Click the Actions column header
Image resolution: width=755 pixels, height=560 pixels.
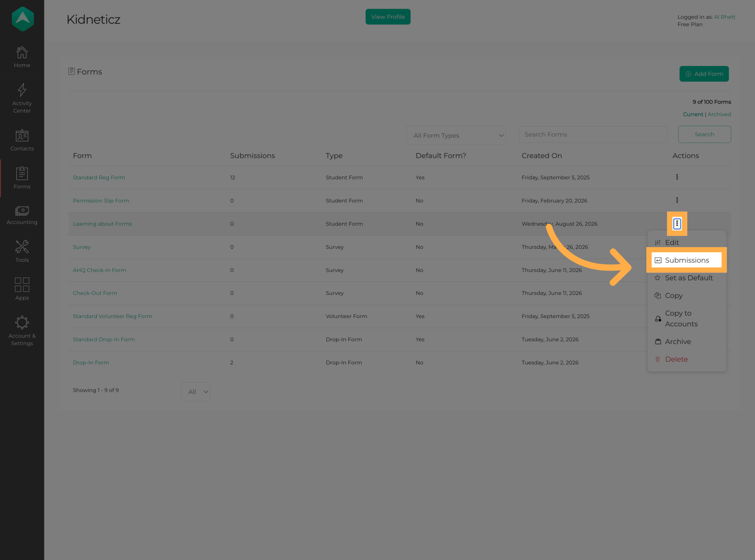click(686, 156)
